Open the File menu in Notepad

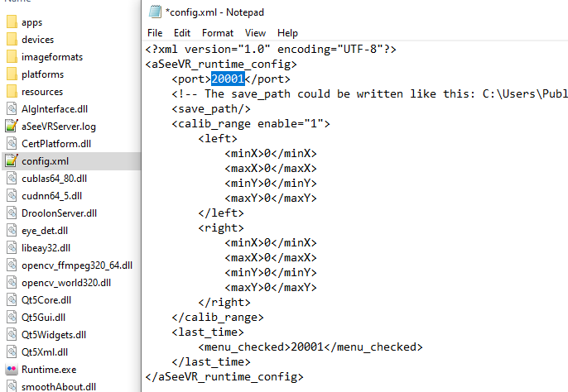155,33
